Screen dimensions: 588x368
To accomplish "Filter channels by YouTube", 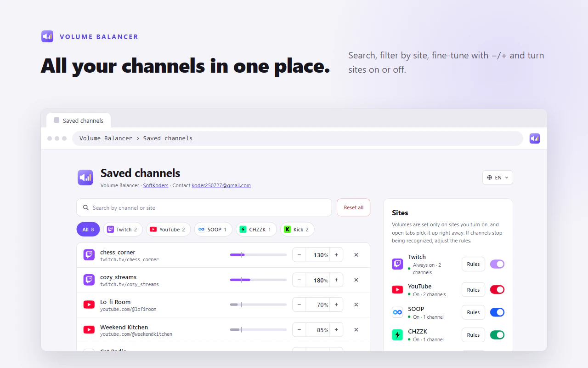I will click(168, 229).
